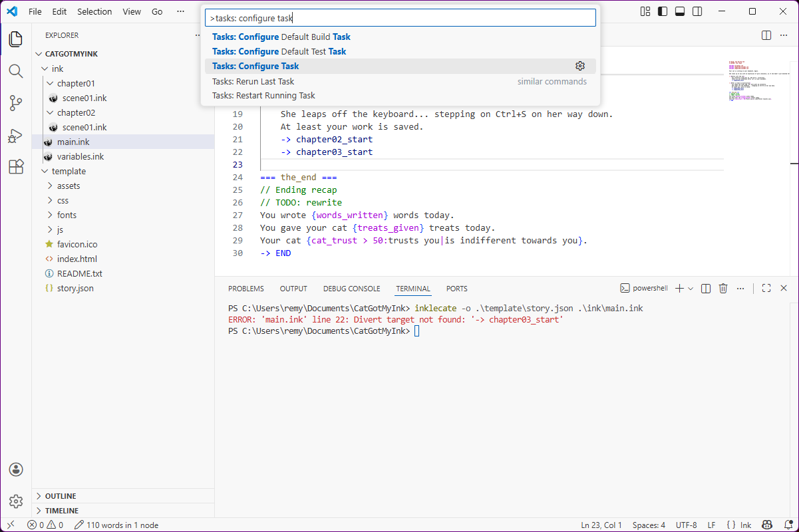The height and width of the screenshot is (532, 799).
Task: Click the command palette input field
Action: coord(400,18)
